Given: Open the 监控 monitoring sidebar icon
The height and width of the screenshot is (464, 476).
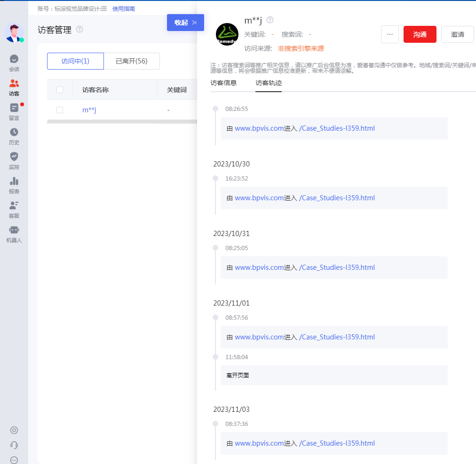Looking at the screenshot, I should pyautogui.click(x=14, y=160).
